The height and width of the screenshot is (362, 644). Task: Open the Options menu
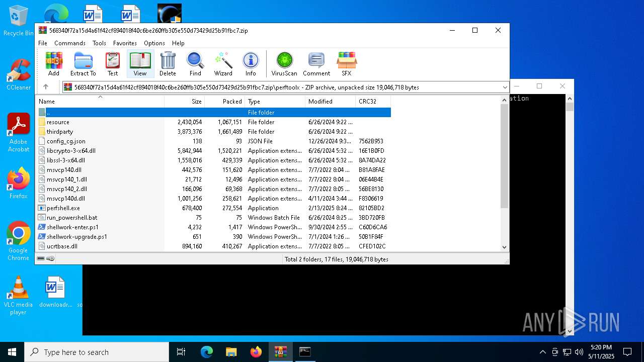pyautogui.click(x=154, y=43)
